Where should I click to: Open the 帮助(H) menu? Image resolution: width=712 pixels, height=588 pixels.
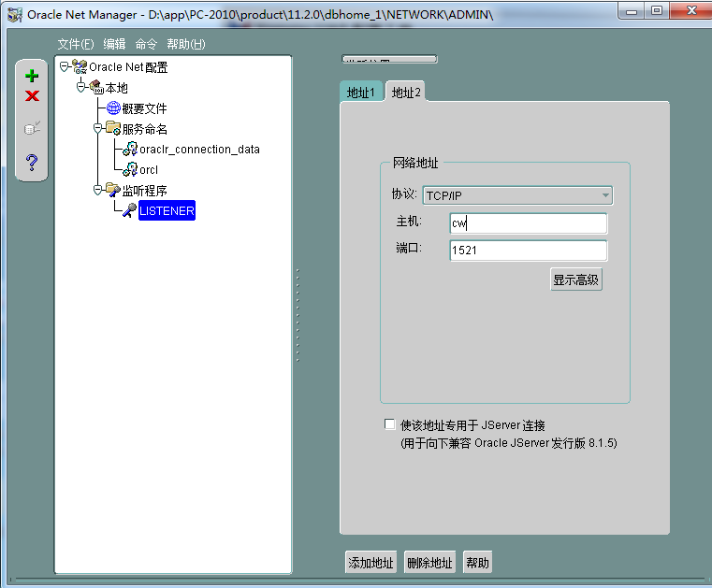[x=186, y=44]
